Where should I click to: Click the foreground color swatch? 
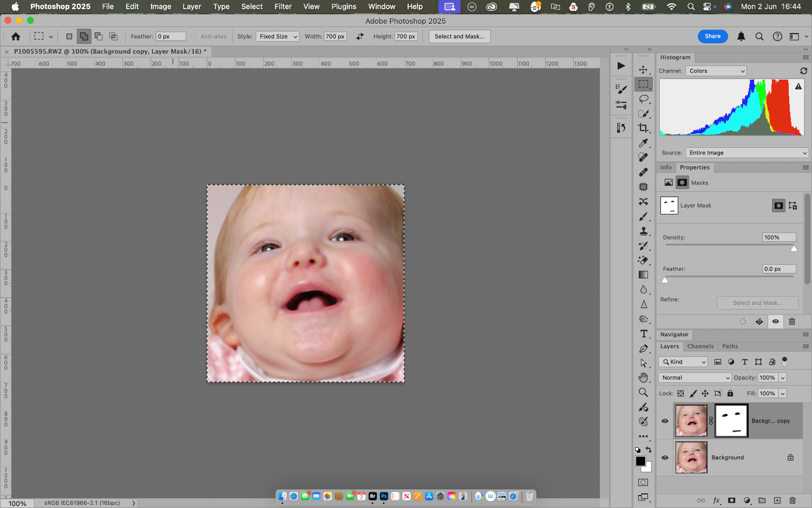(640, 461)
